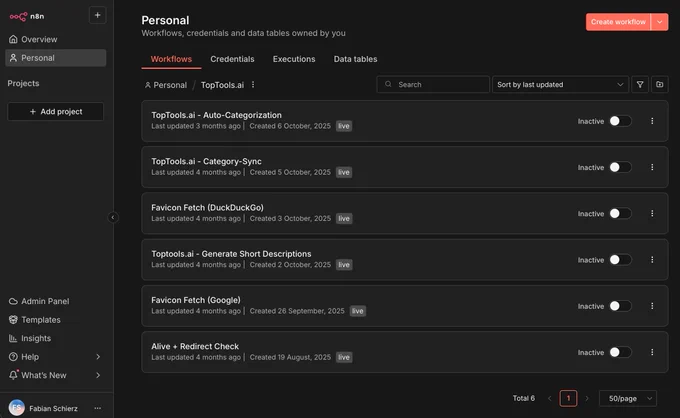This screenshot has height=418, width=680.
Task: Open Generate Short Descriptions workflow
Action: (231, 254)
